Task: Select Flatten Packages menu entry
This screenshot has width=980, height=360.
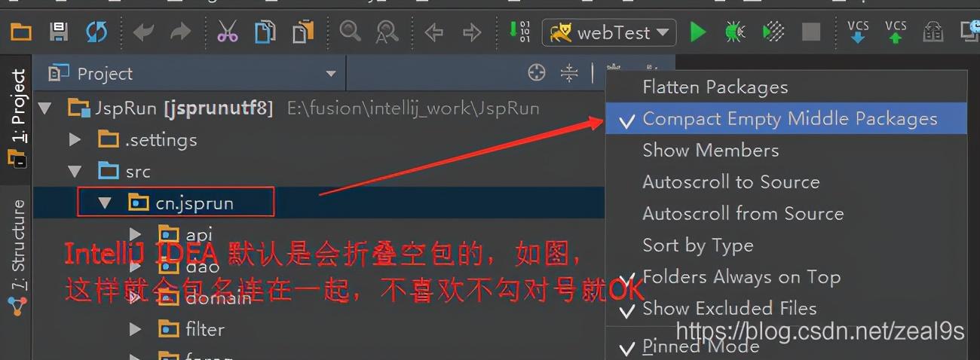Action: pyautogui.click(x=786, y=87)
